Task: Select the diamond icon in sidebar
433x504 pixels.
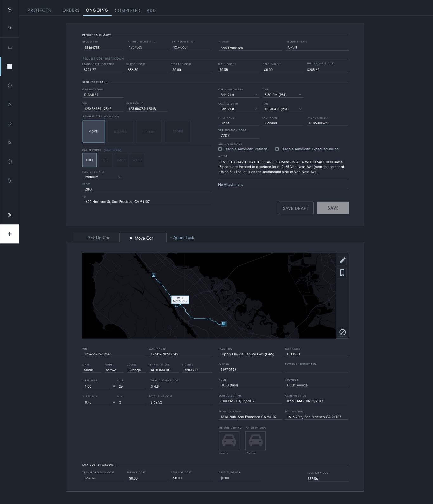Action: click(x=10, y=123)
